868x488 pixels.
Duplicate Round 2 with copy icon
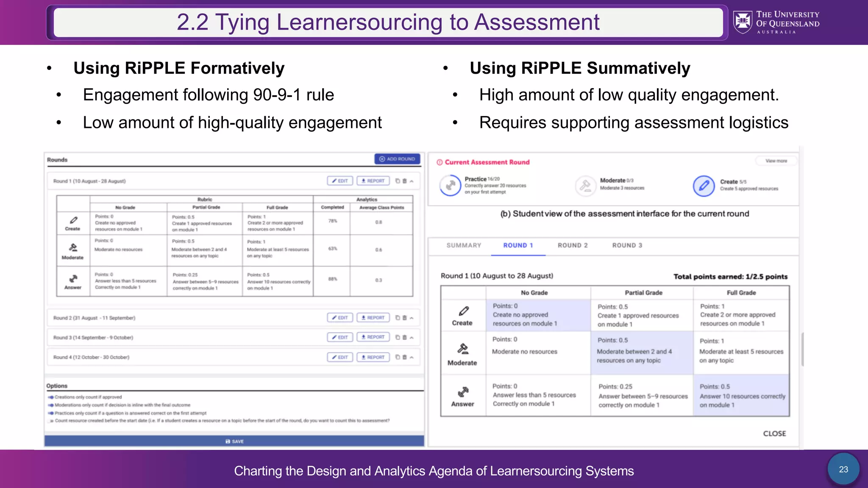[398, 318]
